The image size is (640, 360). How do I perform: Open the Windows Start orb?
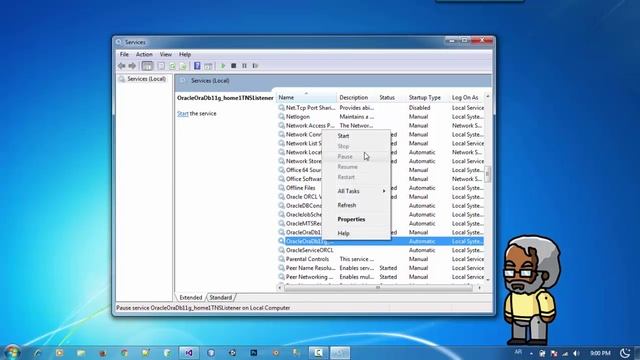pos(12,352)
